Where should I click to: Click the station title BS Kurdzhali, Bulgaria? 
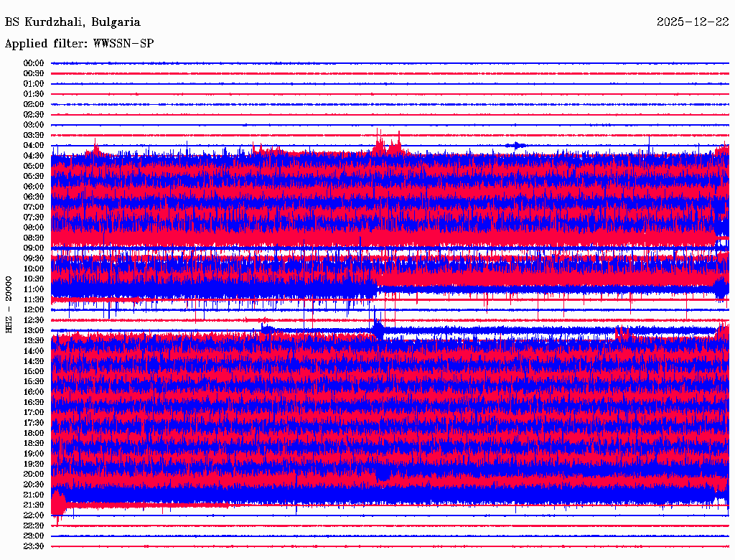(72, 22)
